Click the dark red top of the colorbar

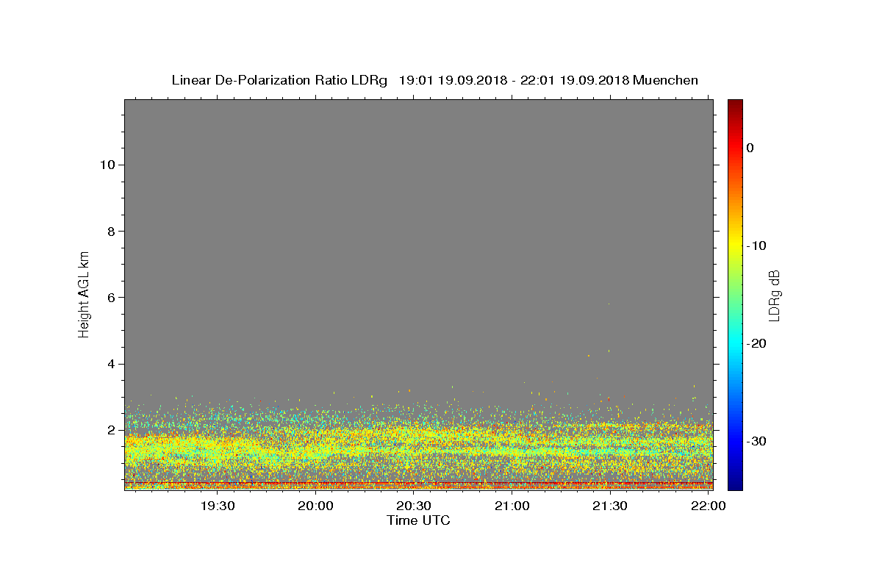coord(735,105)
